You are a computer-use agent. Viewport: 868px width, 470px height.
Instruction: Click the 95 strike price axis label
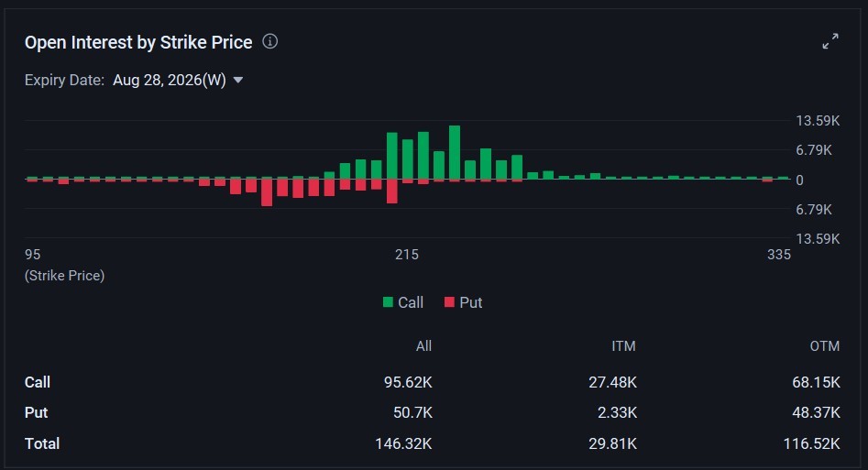(x=33, y=255)
